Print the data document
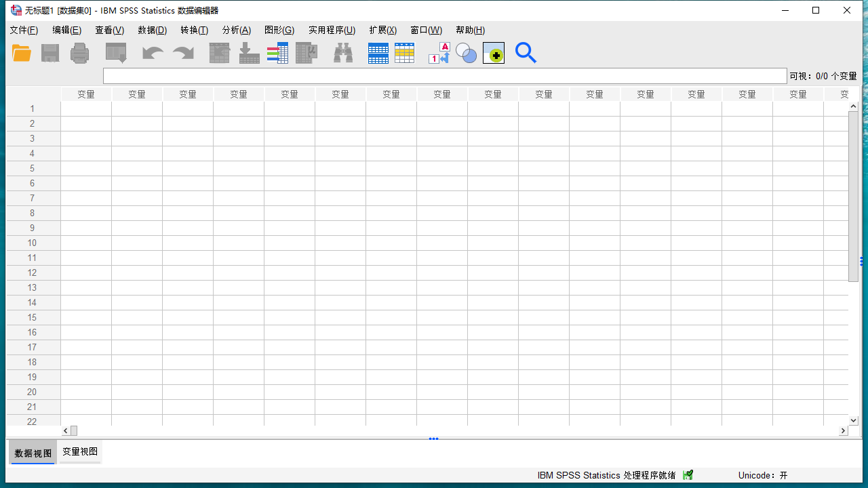 coord(79,53)
